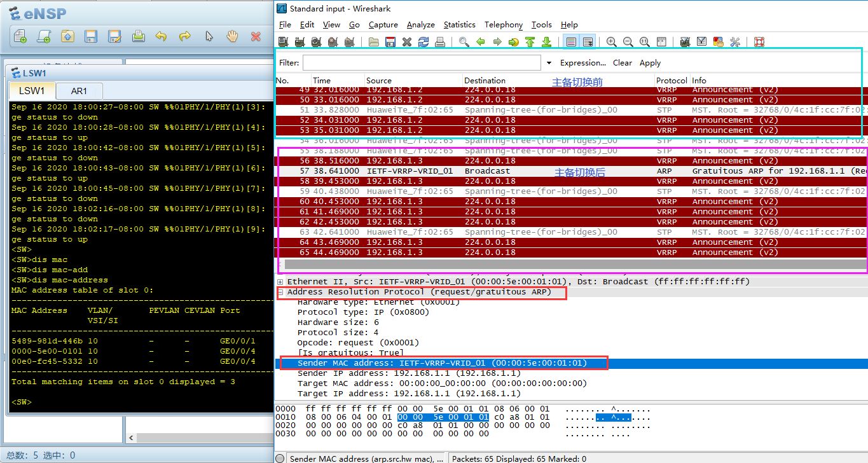The width and height of the screenshot is (868, 463).
Task: Open the display filter history dropdown
Action: click(x=549, y=63)
